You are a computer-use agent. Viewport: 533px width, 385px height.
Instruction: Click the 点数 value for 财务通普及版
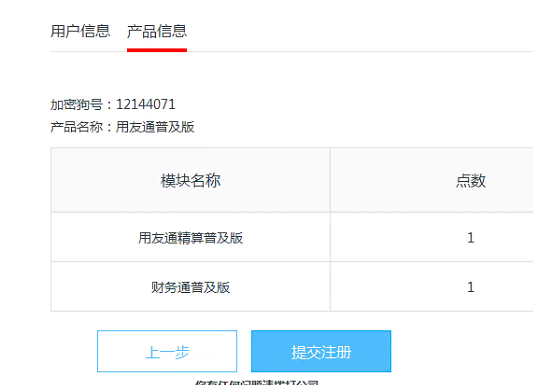(x=470, y=287)
